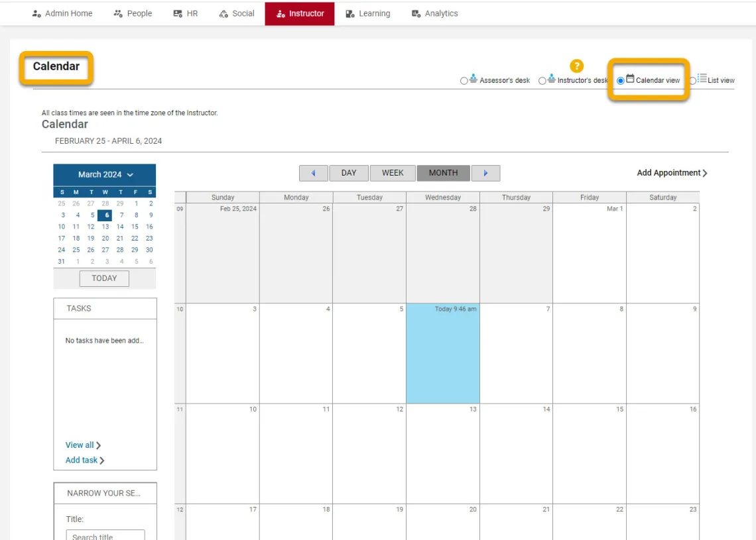The image size is (756, 540).
Task: Click the TODAY button in mini calendar
Action: [x=104, y=278]
